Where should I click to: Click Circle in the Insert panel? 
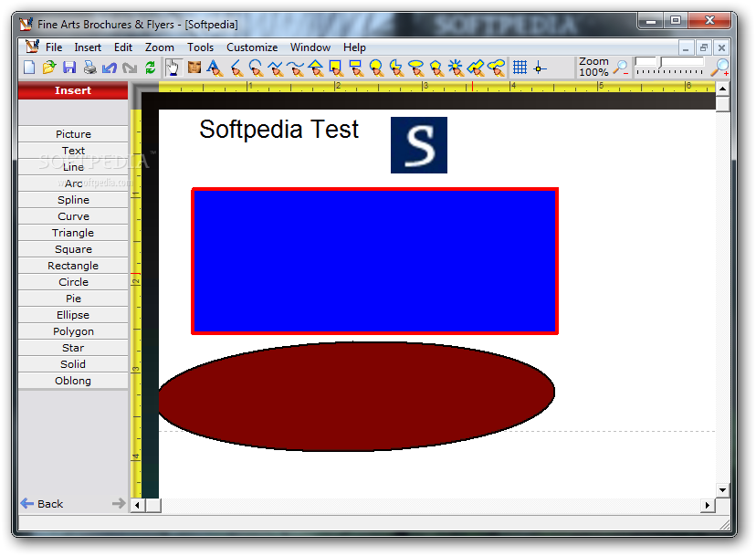point(73,281)
